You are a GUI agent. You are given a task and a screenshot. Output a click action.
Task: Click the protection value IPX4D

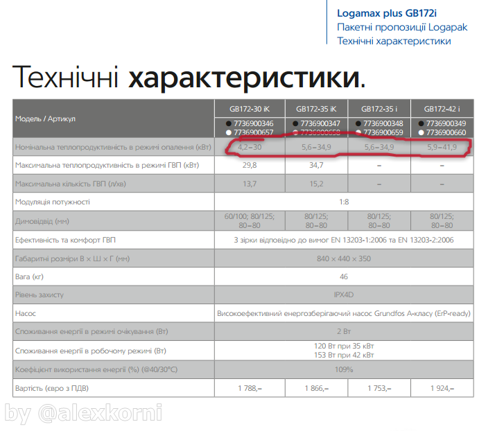coord(344,294)
